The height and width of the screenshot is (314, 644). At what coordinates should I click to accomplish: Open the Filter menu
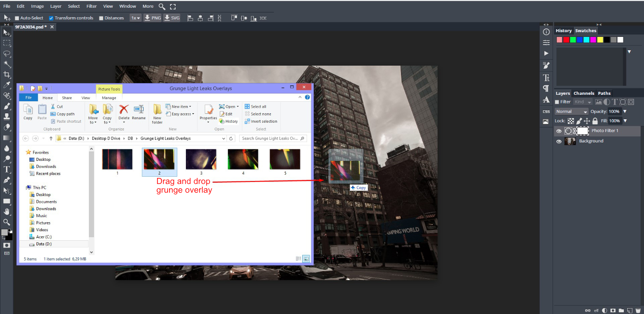pos(91,6)
